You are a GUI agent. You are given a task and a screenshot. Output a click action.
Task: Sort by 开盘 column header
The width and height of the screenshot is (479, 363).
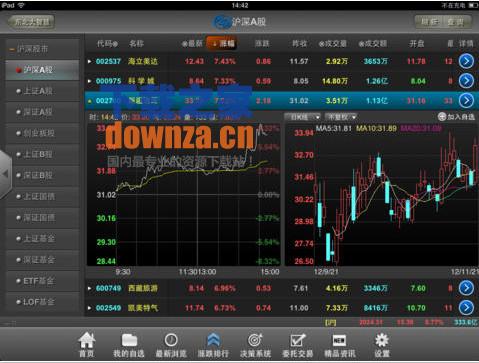tap(417, 43)
